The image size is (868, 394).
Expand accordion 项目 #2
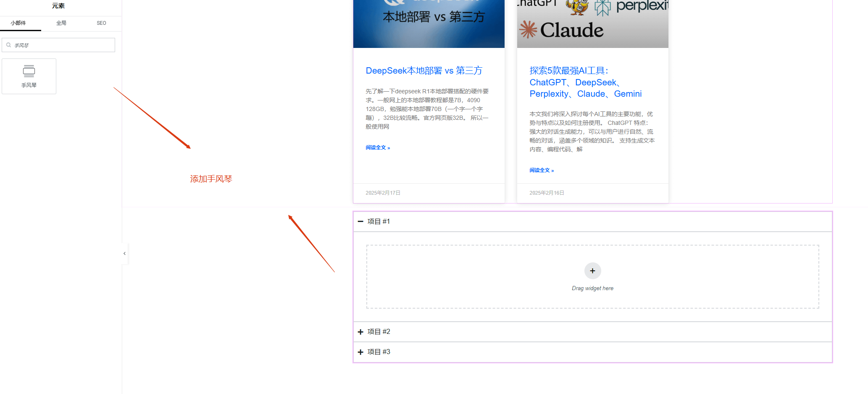(592, 332)
